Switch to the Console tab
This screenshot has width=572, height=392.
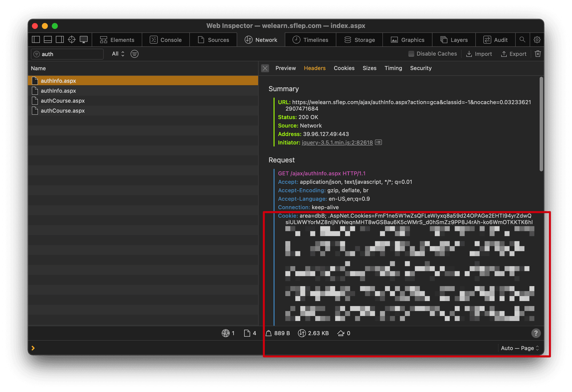pyautogui.click(x=166, y=40)
